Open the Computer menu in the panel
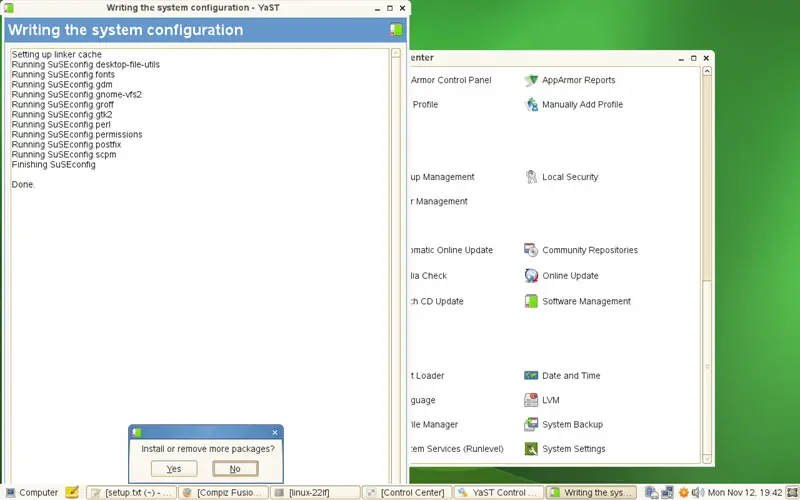Screen dimensions: 800x500 (32, 492)
